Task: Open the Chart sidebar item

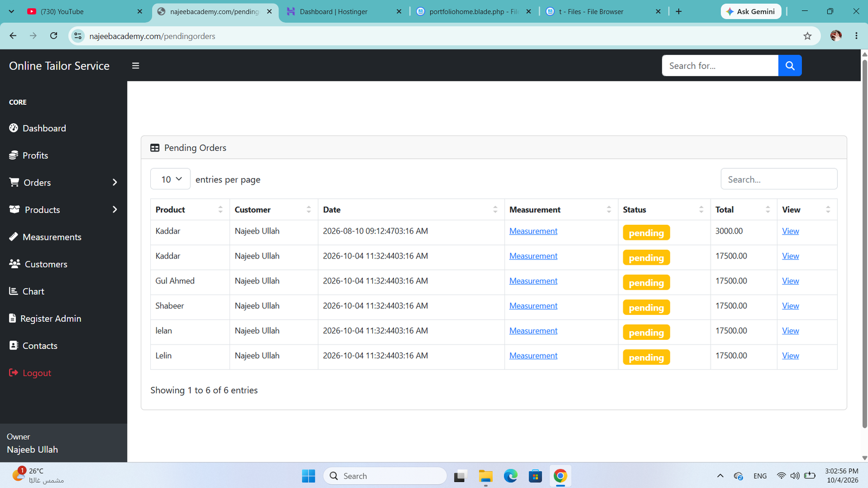Action: [27, 291]
